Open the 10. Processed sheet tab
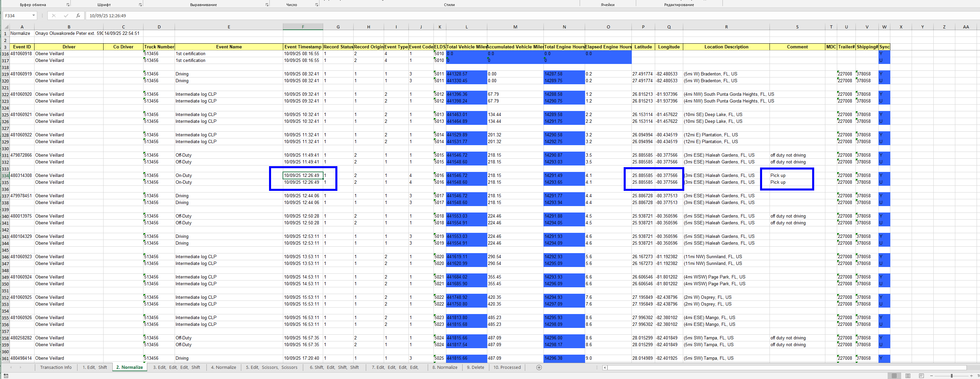This screenshot has width=980, height=379. pos(507,367)
